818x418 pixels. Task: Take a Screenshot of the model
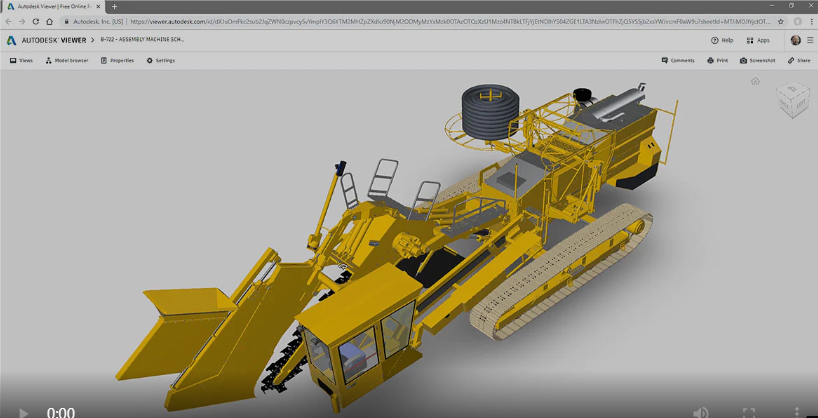click(756, 60)
